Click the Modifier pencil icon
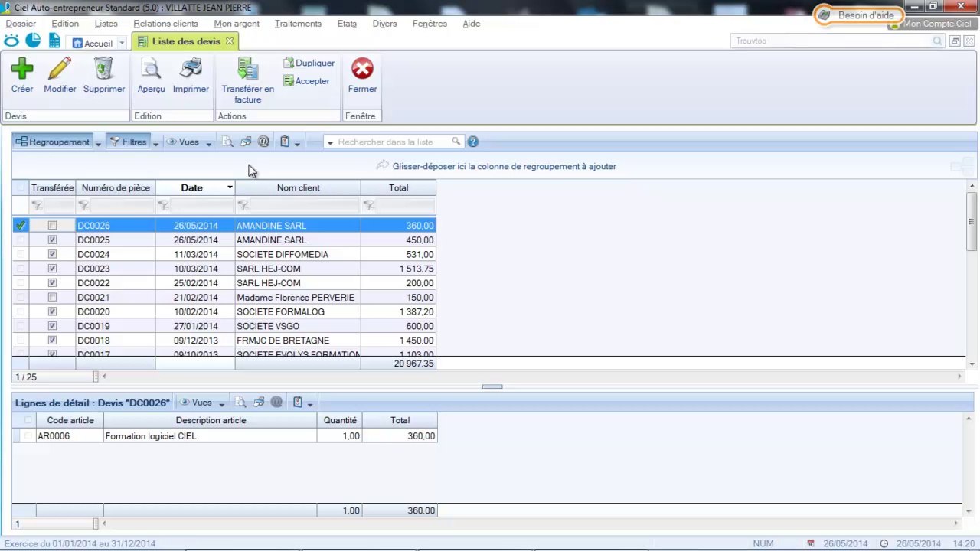The height and width of the screenshot is (551, 980). (60, 70)
